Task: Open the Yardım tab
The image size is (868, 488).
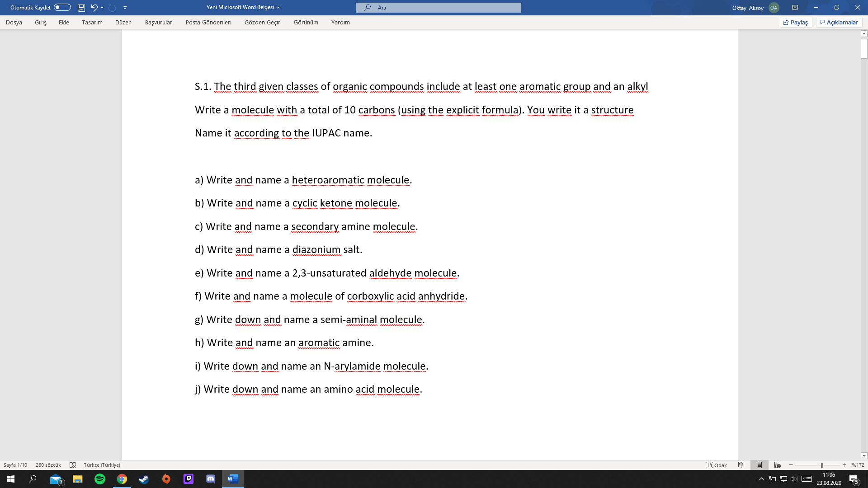Action: [x=340, y=22]
